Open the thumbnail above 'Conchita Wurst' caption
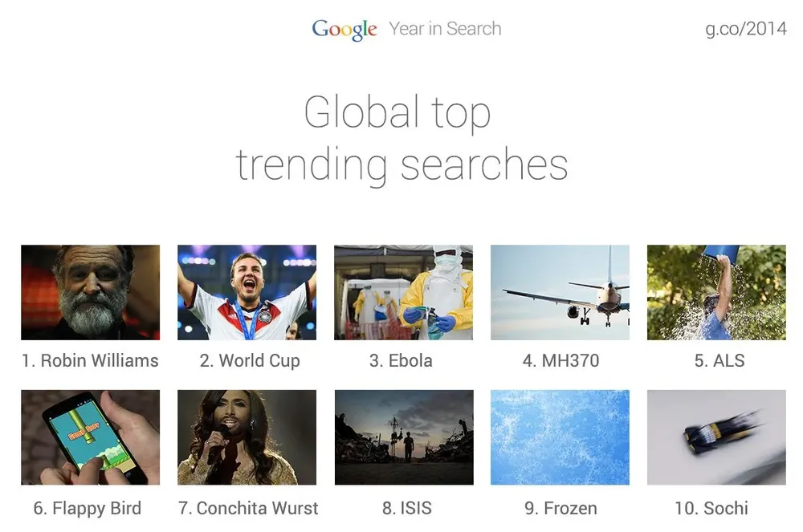803x532 pixels. tap(247, 437)
